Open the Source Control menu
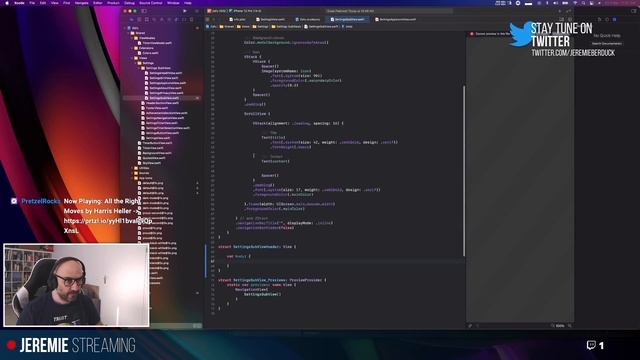Viewport: 640px width, 360px height. (x=151, y=3)
